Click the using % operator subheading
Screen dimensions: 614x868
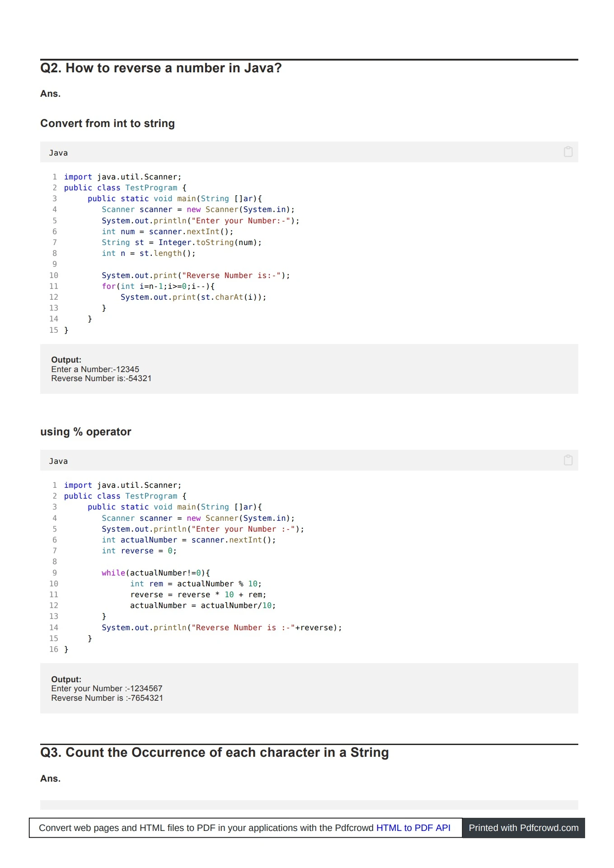click(x=86, y=432)
